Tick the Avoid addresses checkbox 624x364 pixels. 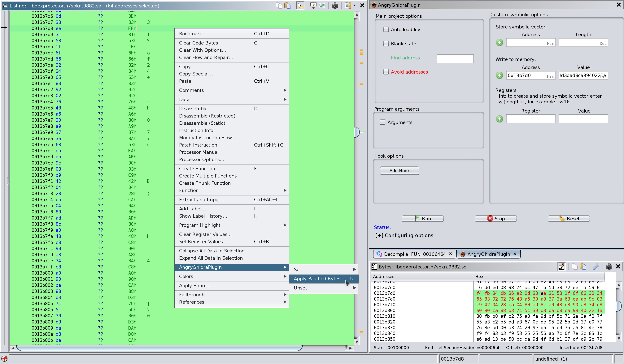(x=386, y=72)
